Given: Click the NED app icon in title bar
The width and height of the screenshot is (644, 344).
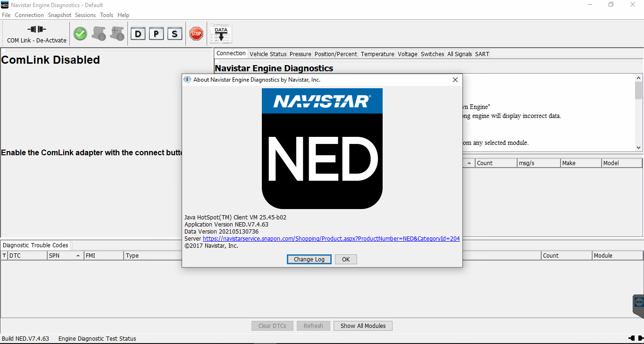Looking at the screenshot, I should tap(5, 5).
